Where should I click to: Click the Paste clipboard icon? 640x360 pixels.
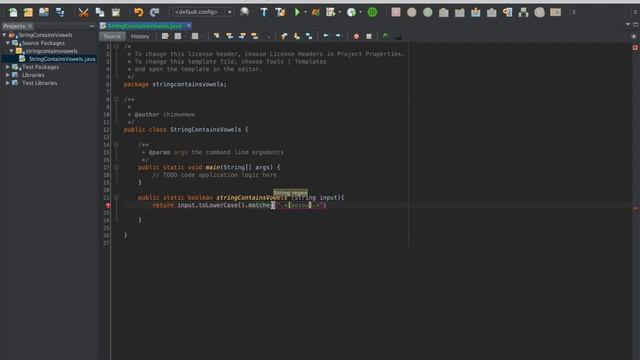(116, 12)
